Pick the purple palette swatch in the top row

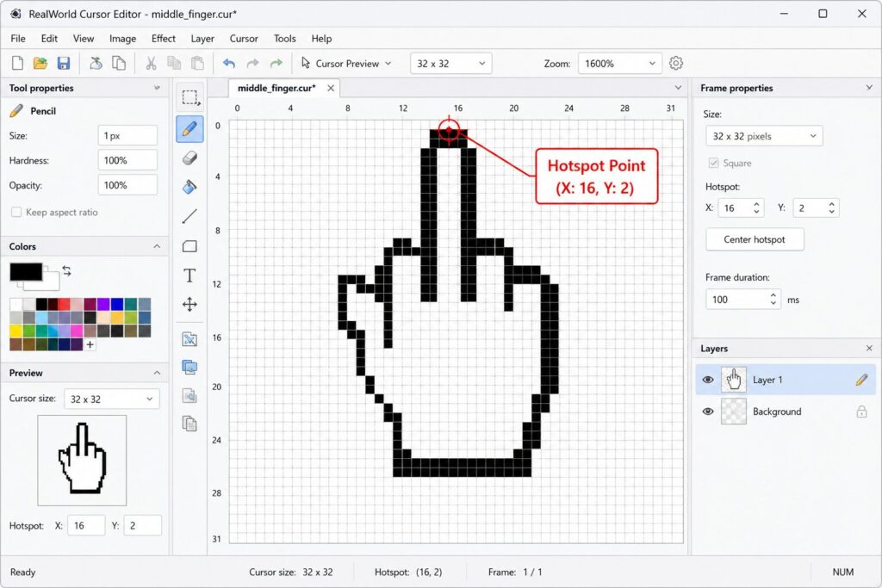tap(103, 305)
